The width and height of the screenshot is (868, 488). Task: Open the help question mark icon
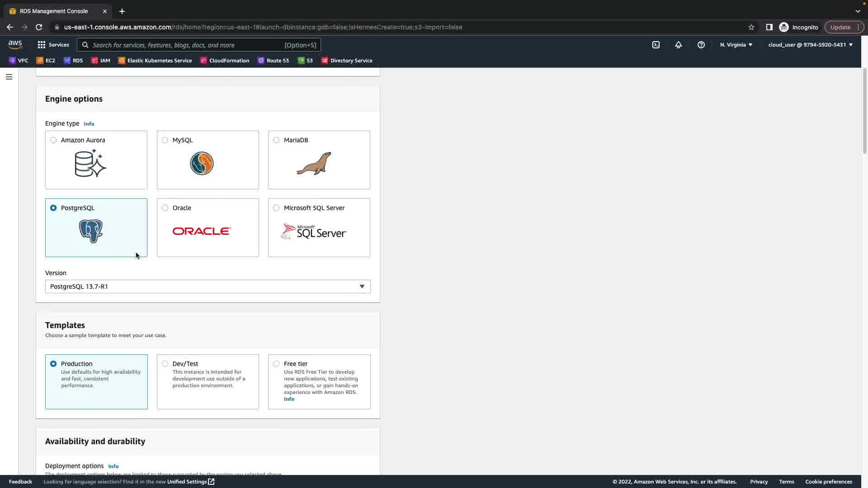701,45
